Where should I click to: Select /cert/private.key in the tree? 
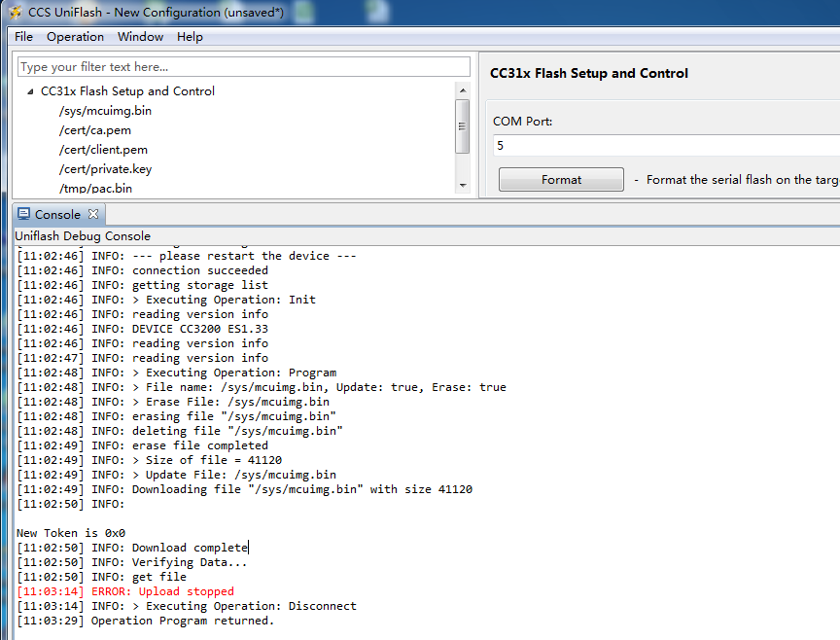point(106,169)
